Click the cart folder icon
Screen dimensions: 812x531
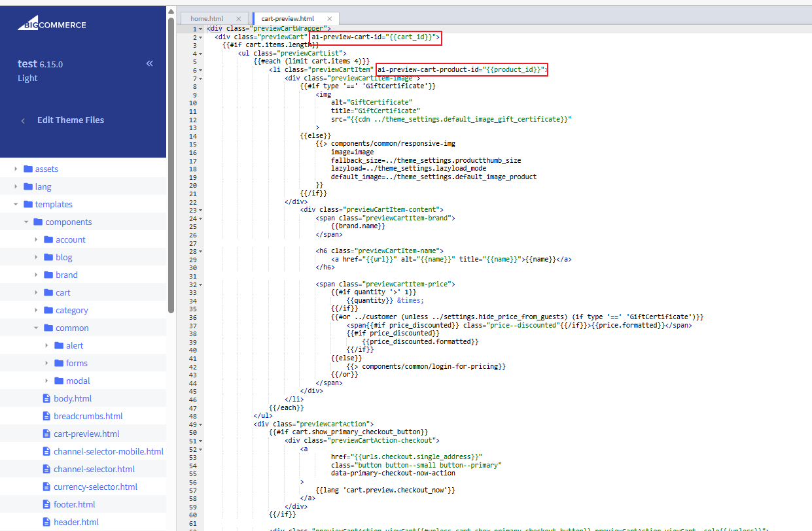(48, 292)
